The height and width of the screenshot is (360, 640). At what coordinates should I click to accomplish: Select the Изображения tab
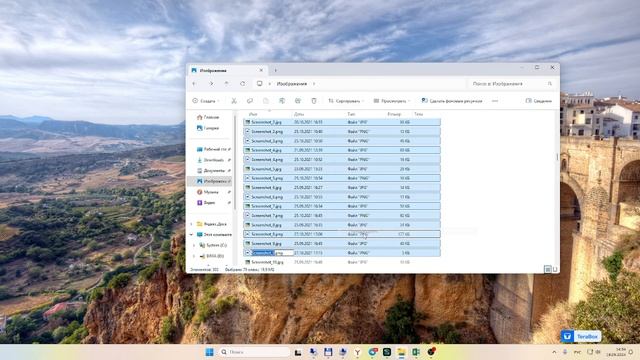tap(227, 70)
